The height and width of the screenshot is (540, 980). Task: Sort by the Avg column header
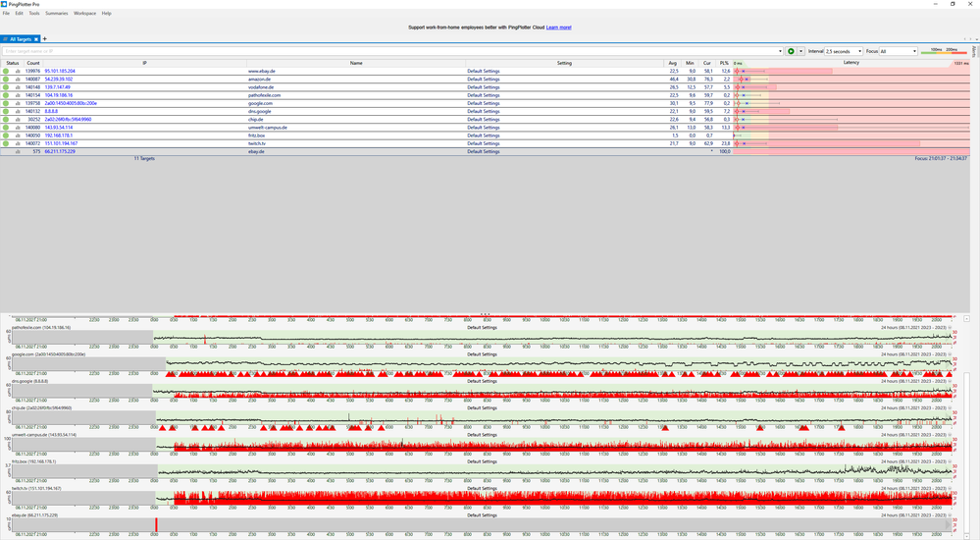673,63
